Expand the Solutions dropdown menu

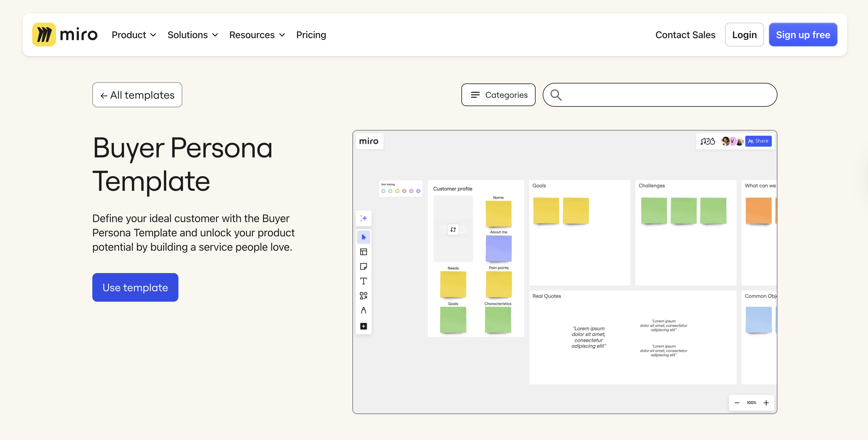coord(192,35)
